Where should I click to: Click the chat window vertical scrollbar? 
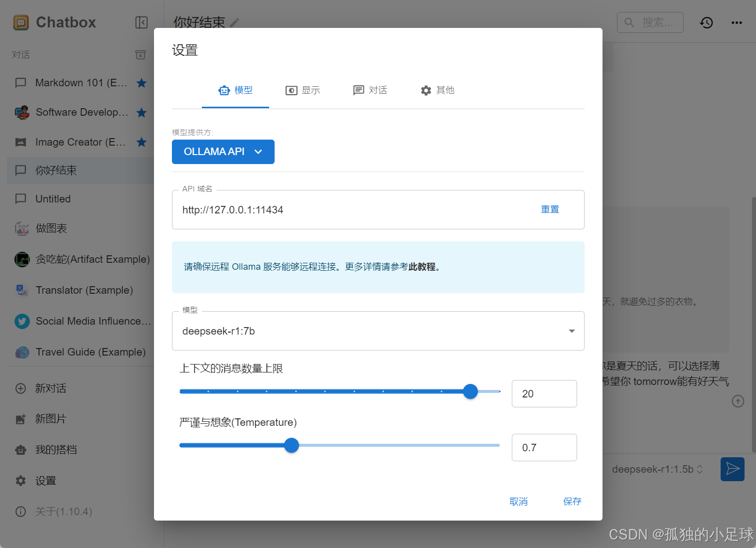coord(753,324)
